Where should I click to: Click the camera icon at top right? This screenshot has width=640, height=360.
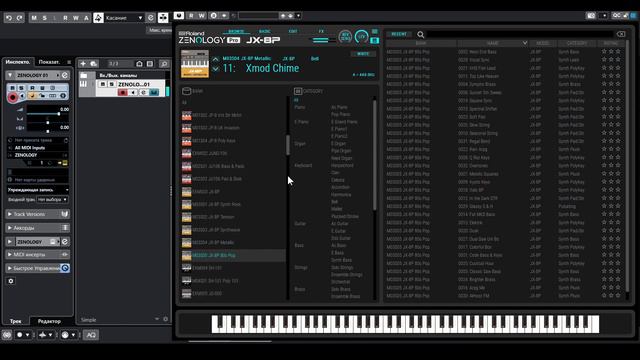tap(591, 16)
